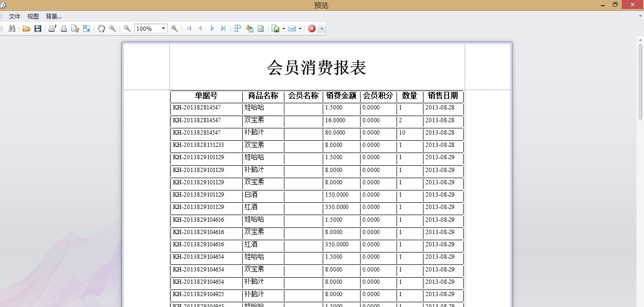Open a document with the folder icon
Screen dimensions: 644x307
[x=26, y=28]
